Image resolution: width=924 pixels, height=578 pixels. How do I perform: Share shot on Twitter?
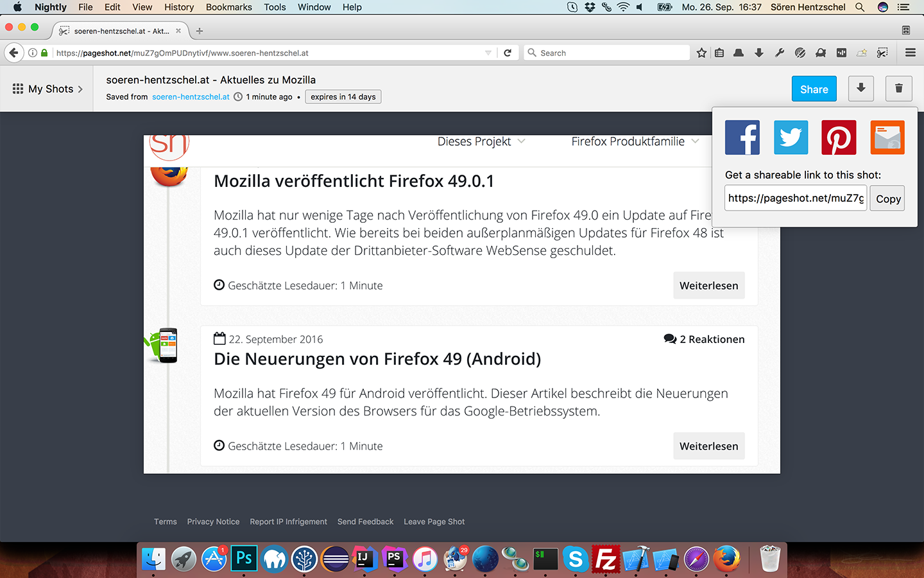(791, 137)
